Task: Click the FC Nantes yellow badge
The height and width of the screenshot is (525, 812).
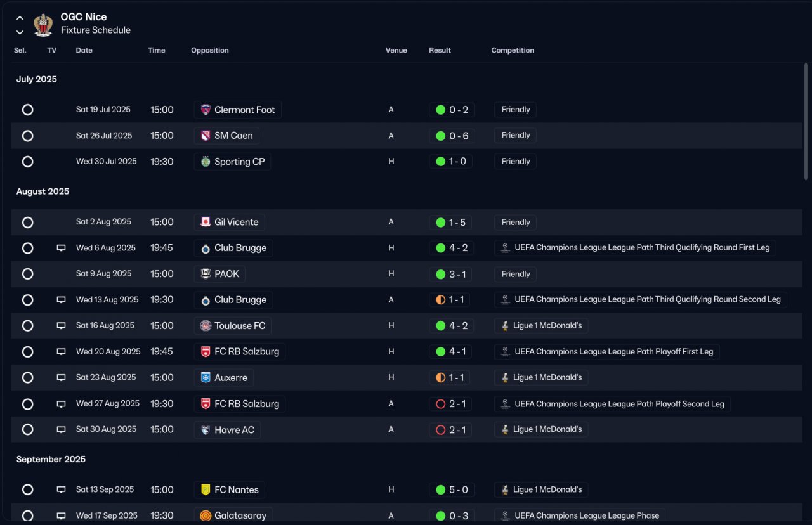Action: tap(206, 489)
